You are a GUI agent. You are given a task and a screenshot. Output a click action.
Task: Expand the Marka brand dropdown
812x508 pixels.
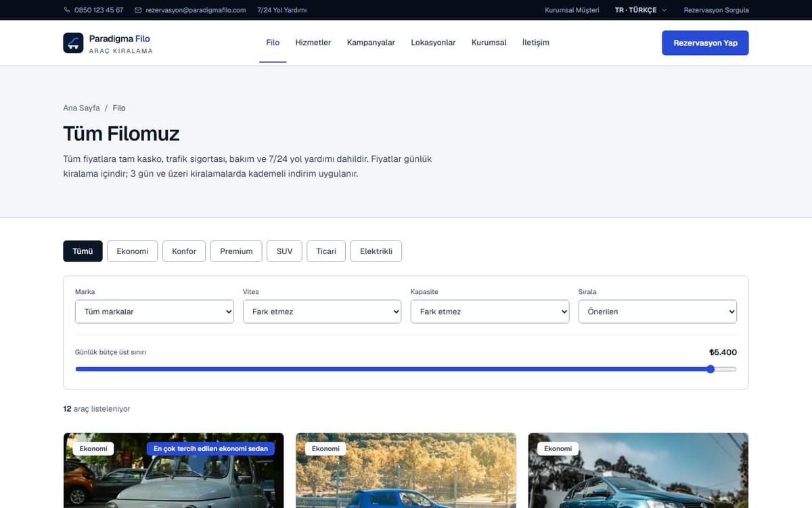(x=154, y=312)
